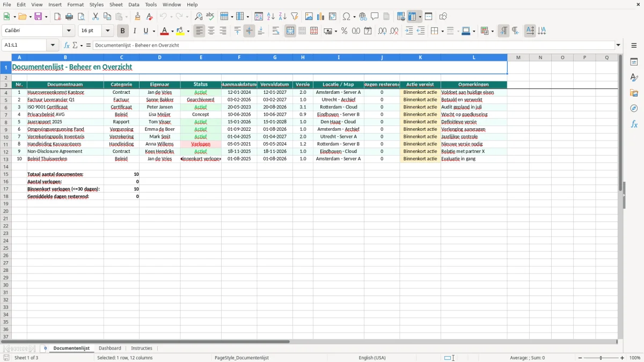Switch to the Dashboard sheet tab
The width and height of the screenshot is (644, 362).
(x=110, y=349)
